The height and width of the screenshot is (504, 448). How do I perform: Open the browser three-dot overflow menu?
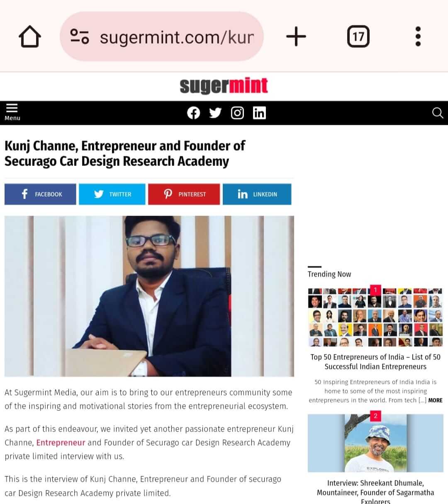tap(418, 36)
